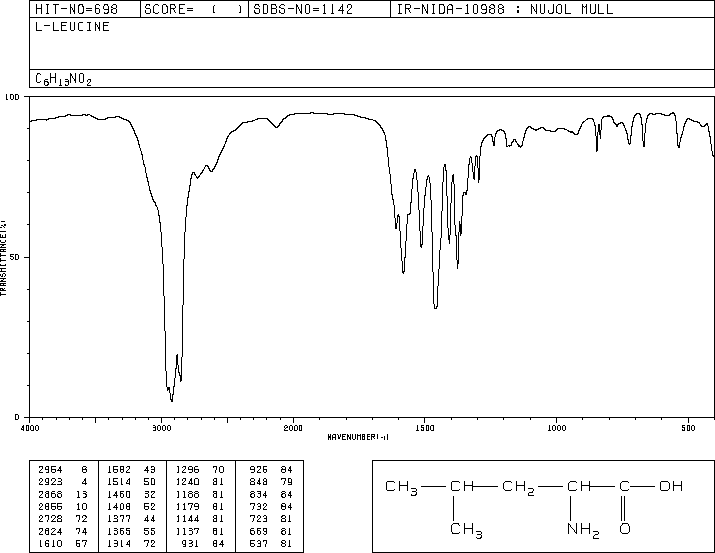Select the SCORE= field in header
This screenshot has width=715, height=553.
pos(194,9)
